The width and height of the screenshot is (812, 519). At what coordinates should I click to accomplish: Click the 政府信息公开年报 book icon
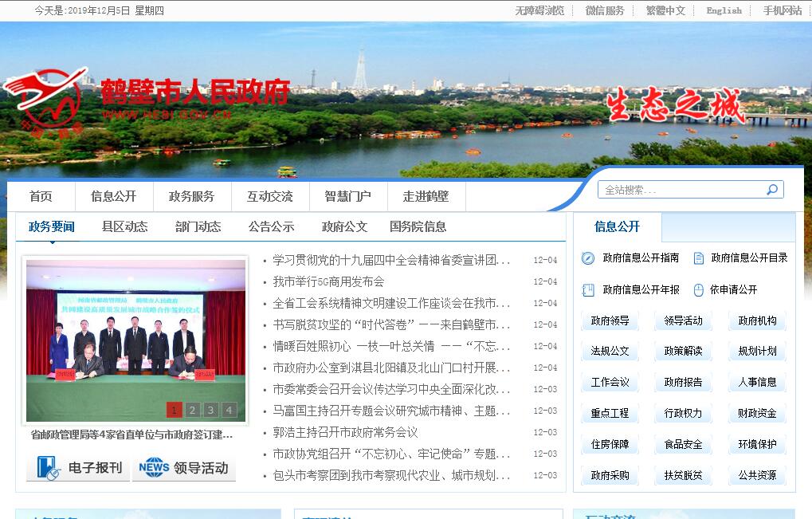tap(588, 290)
